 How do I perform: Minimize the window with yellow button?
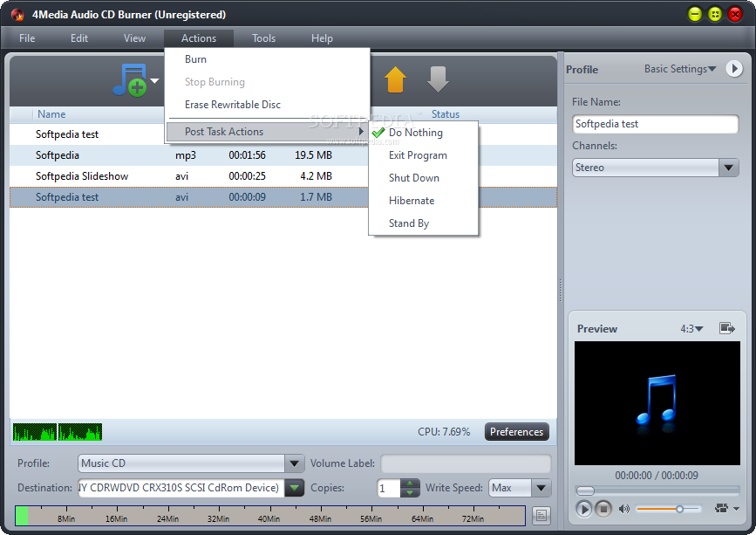(695, 15)
